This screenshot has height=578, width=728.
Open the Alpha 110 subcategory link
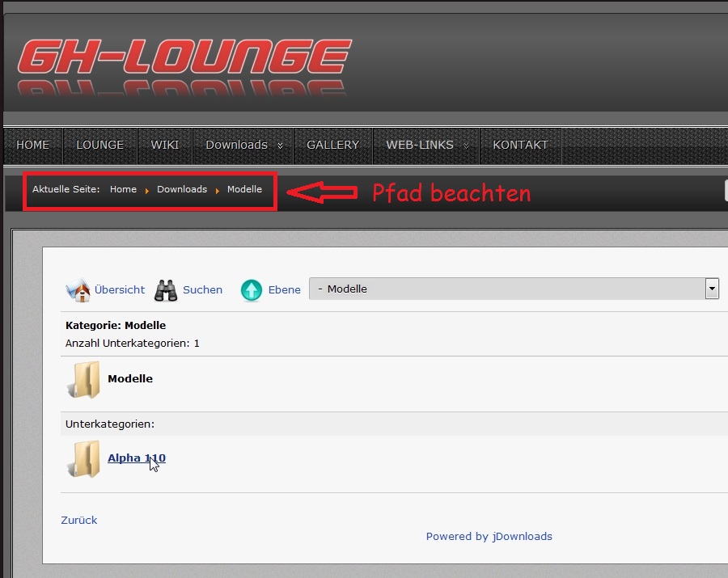pos(137,458)
